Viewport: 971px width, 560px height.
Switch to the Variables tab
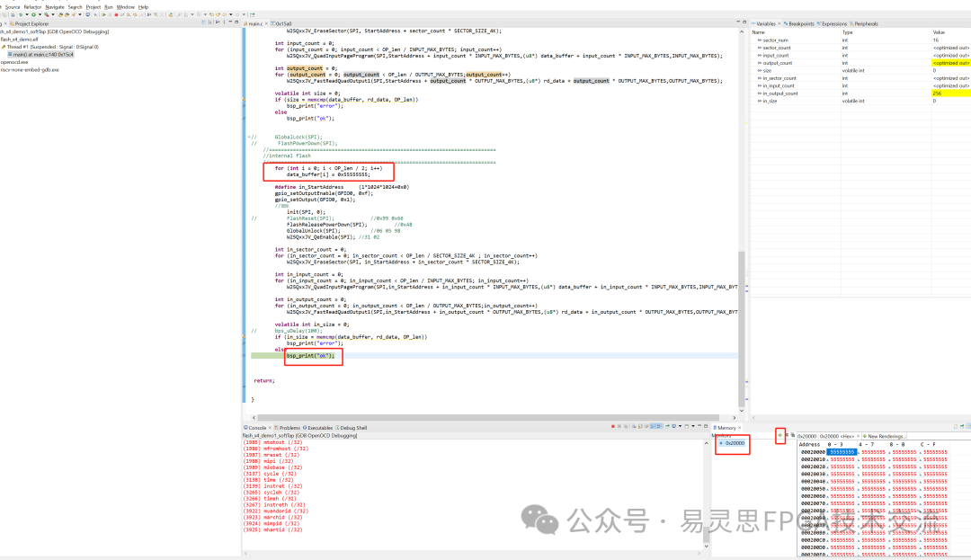765,23
